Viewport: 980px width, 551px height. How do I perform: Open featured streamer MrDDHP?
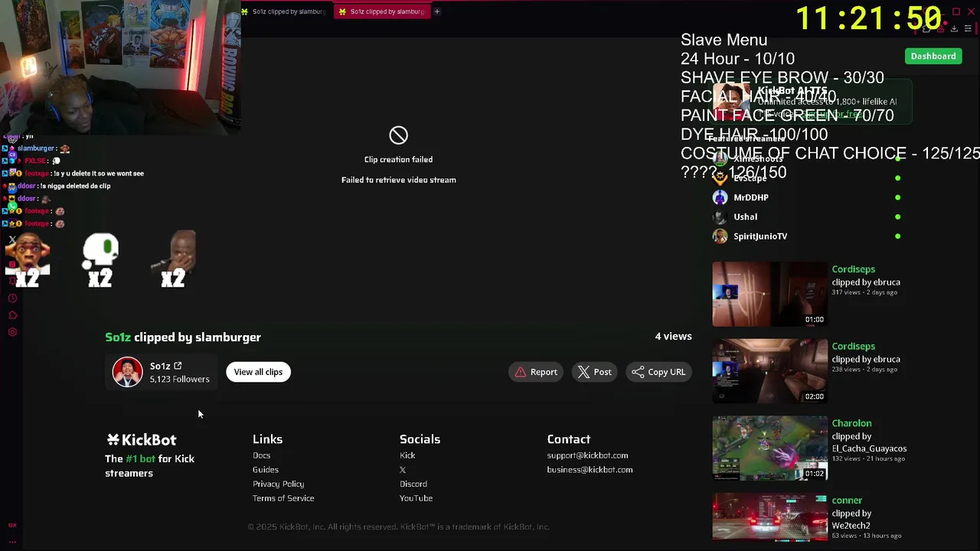coord(751,197)
